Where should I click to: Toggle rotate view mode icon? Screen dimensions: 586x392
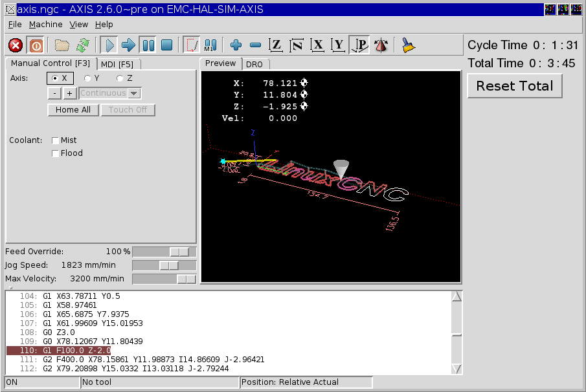381,45
